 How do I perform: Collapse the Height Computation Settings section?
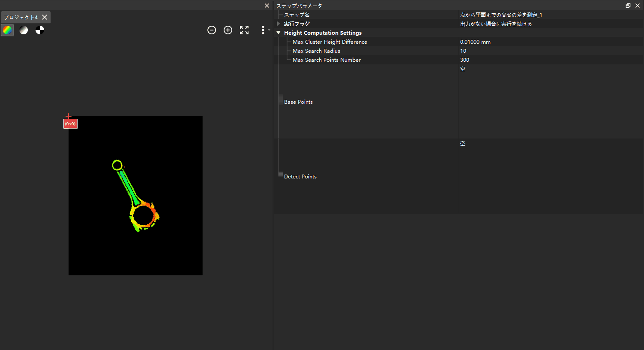(x=279, y=33)
